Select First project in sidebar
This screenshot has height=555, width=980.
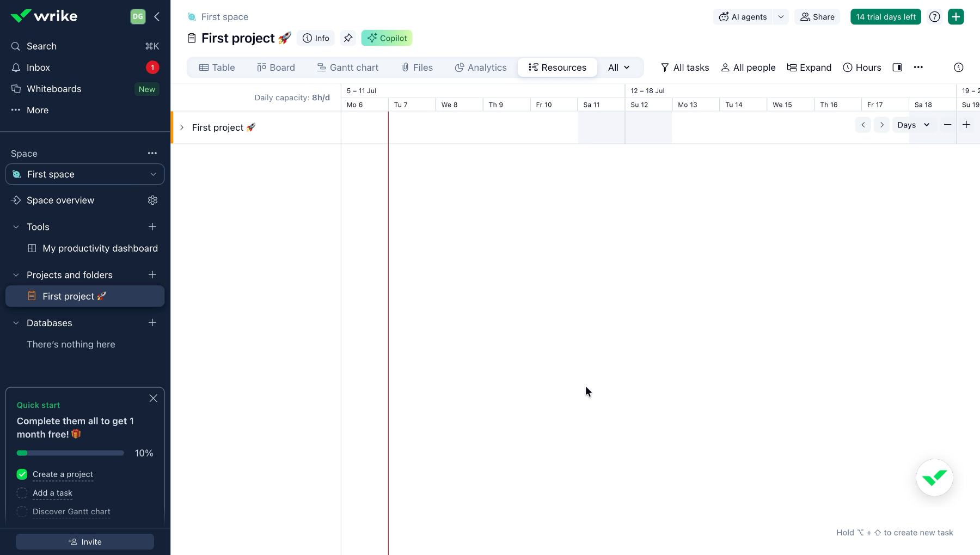[x=85, y=296]
